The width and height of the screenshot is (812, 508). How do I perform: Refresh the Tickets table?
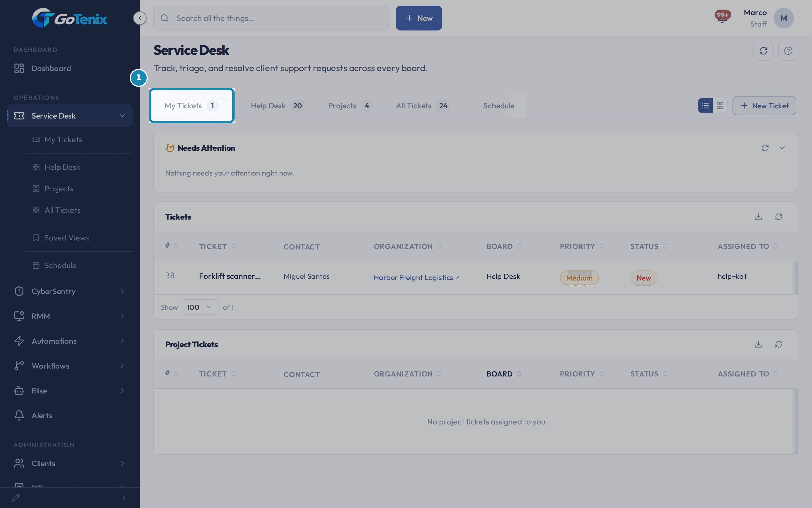(x=779, y=217)
